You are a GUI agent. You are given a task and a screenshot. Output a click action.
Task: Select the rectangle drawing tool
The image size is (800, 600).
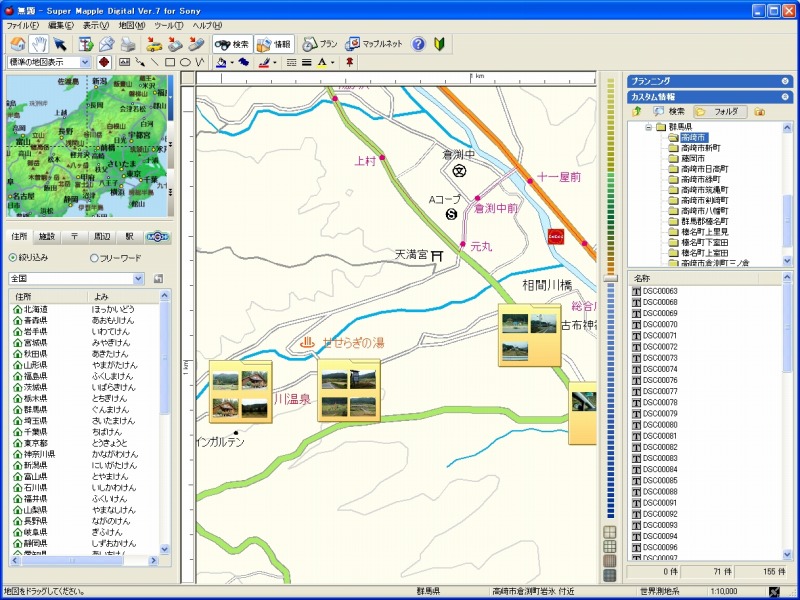pos(170,62)
